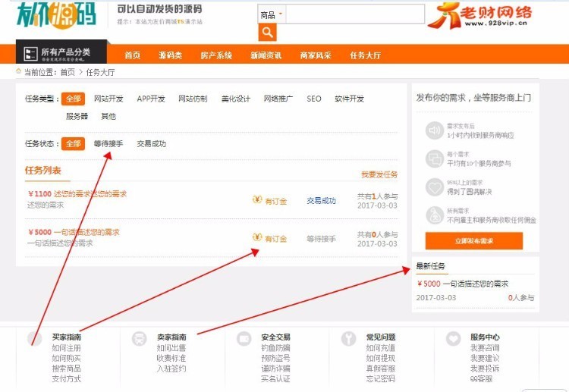This screenshot has height=392, width=569.
Task: Click the 常见问题 wrench icon
Action: [348, 339]
